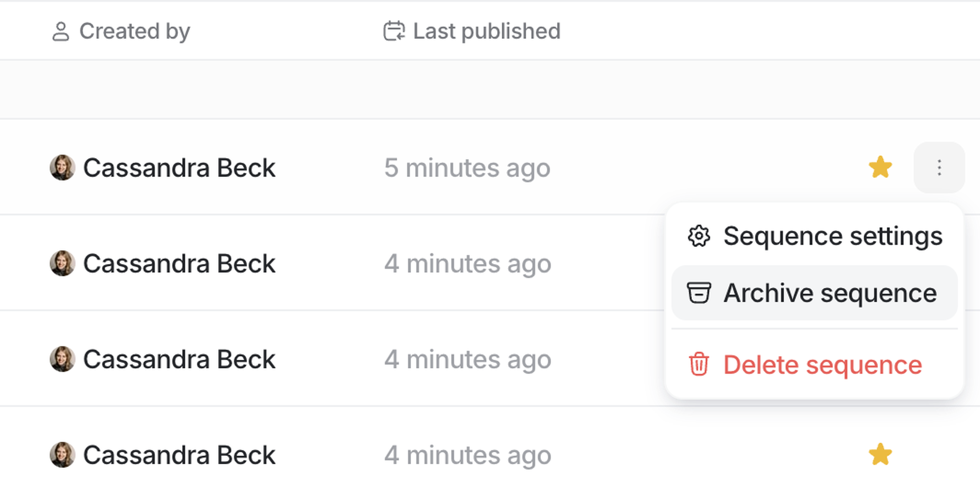Click Cassandra Beck's avatar in the second row

[62, 263]
